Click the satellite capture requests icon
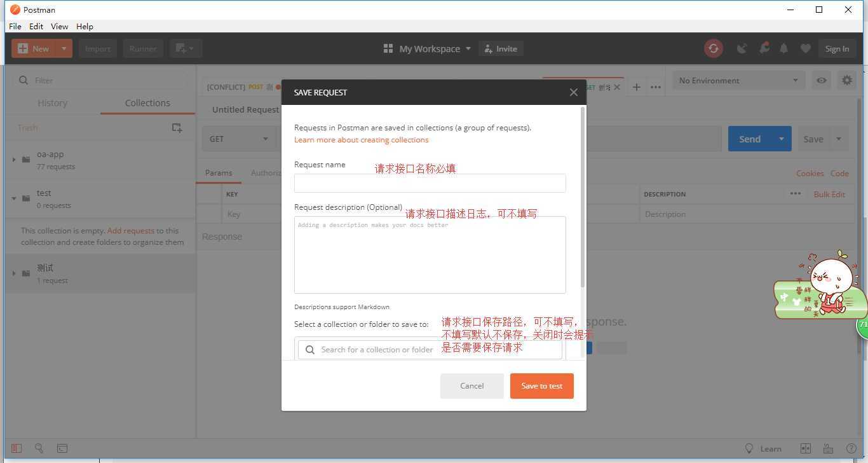Image resolution: width=868 pixels, height=463 pixels. click(x=742, y=48)
